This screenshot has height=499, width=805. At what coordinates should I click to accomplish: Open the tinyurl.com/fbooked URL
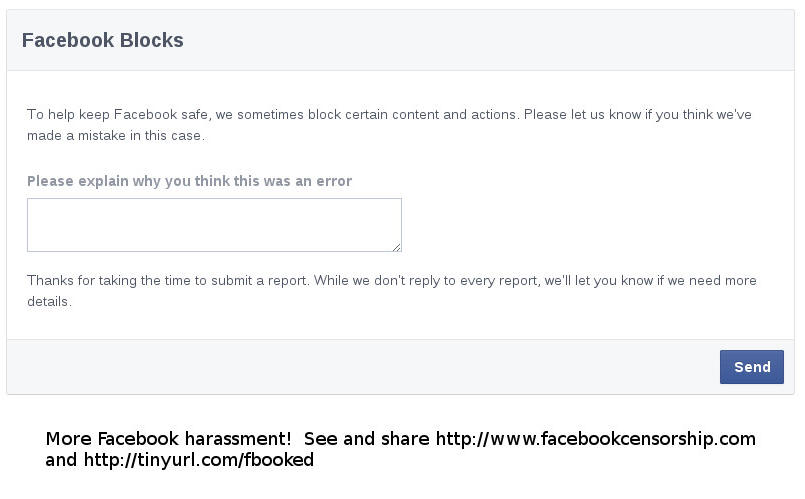click(x=199, y=459)
